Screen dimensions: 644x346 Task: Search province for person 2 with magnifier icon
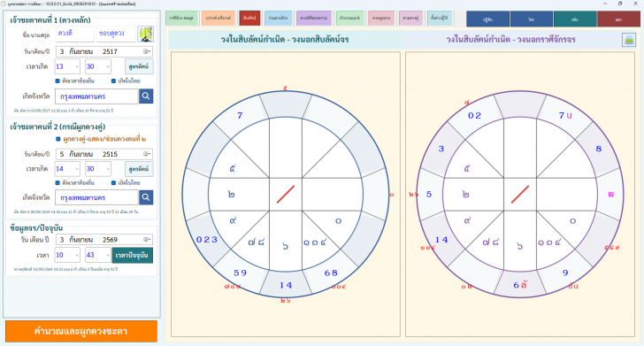pos(146,197)
